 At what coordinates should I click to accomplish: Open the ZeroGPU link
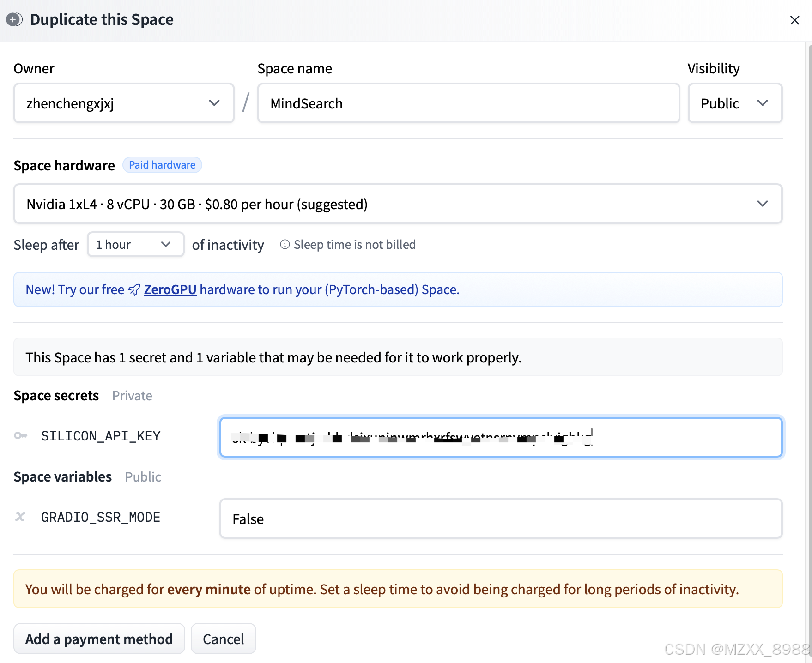tap(170, 289)
